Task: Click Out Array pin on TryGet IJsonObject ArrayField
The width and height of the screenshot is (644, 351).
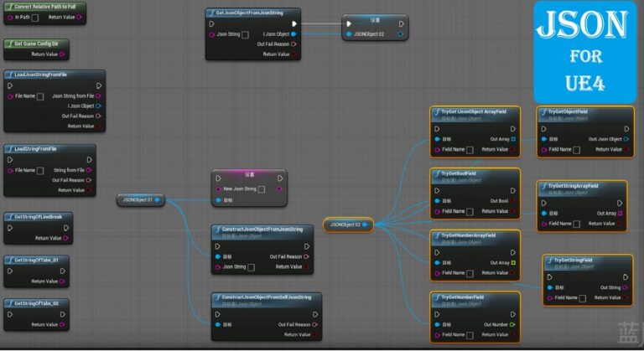Action: [513, 139]
